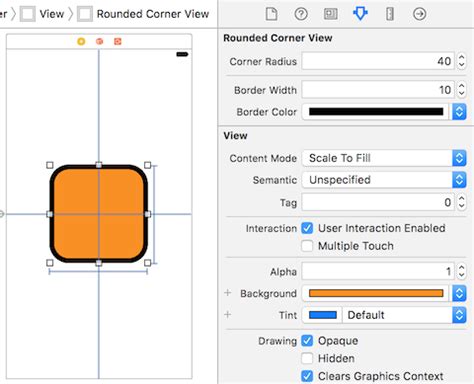Open the Semantic Unspecified dropdown
The height and width of the screenshot is (384, 474).
(x=384, y=180)
